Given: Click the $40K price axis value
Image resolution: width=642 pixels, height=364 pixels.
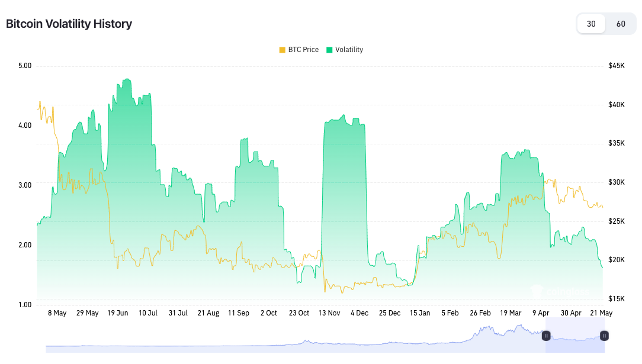Looking at the screenshot, I should (616, 105).
